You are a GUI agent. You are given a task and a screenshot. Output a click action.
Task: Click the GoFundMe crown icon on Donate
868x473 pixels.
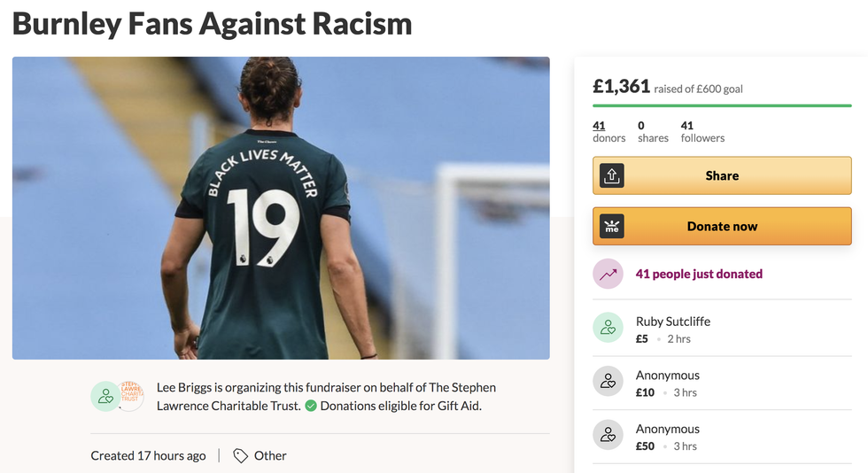(611, 226)
